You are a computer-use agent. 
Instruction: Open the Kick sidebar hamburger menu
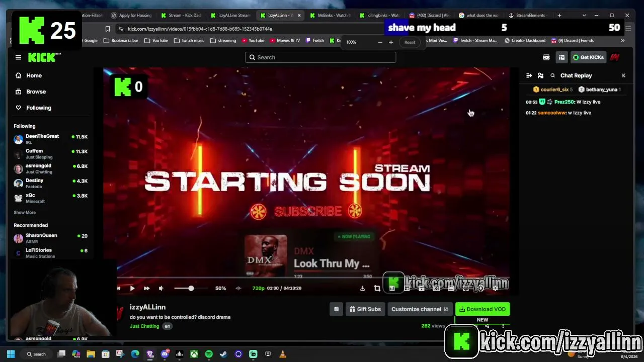pyautogui.click(x=18, y=57)
